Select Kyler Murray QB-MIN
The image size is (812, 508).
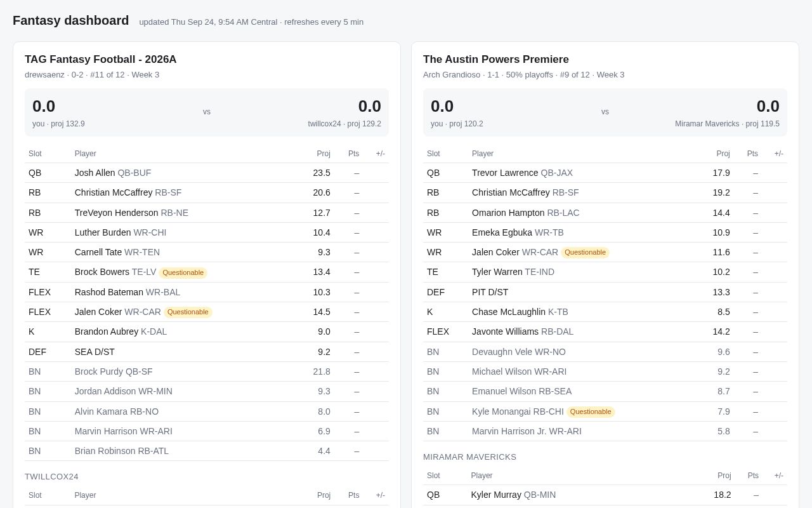[513, 495]
